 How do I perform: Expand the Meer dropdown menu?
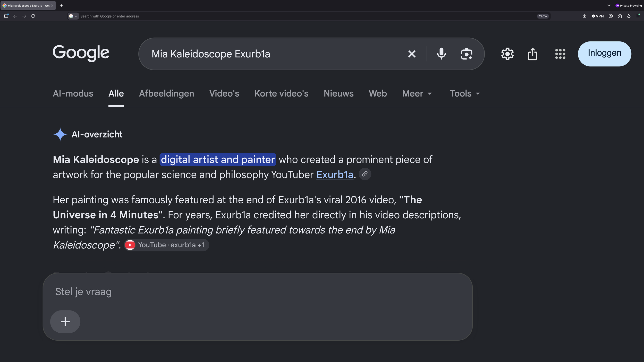point(417,93)
